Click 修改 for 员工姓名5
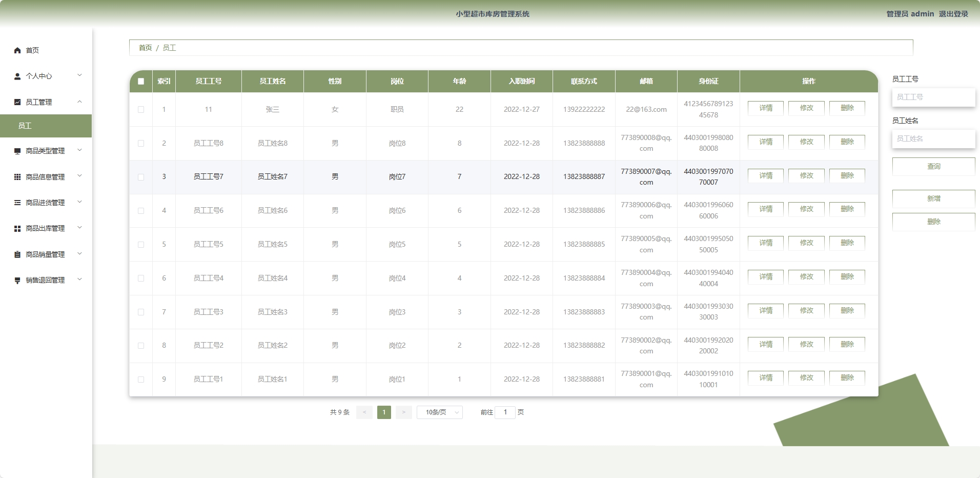The width and height of the screenshot is (980, 478). click(x=806, y=243)
